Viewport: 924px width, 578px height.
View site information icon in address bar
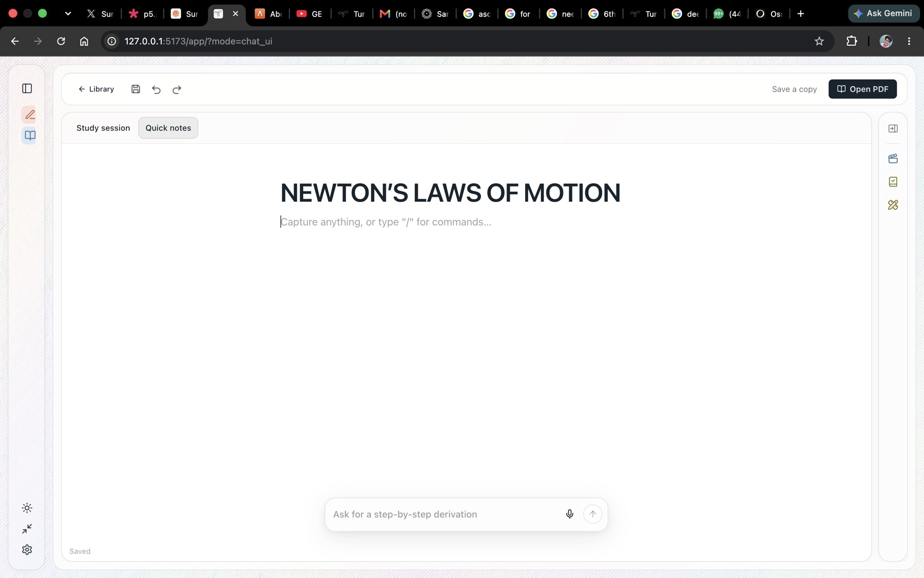tap(111, 41)
